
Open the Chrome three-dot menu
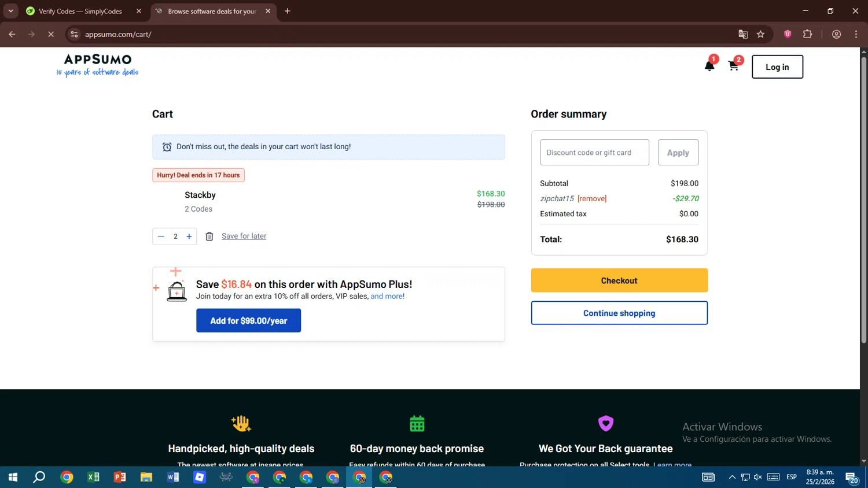click(x=856, y=34)
